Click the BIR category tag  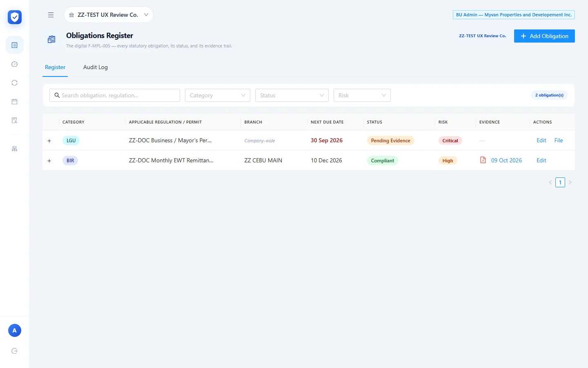70,161
